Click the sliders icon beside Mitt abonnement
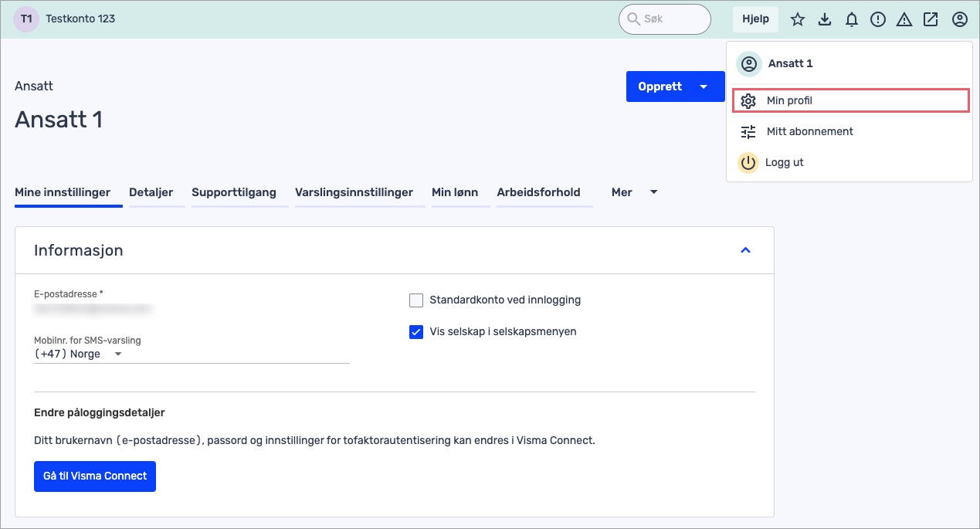This screenshot has height=529, width=980. (x=748, y=132)
